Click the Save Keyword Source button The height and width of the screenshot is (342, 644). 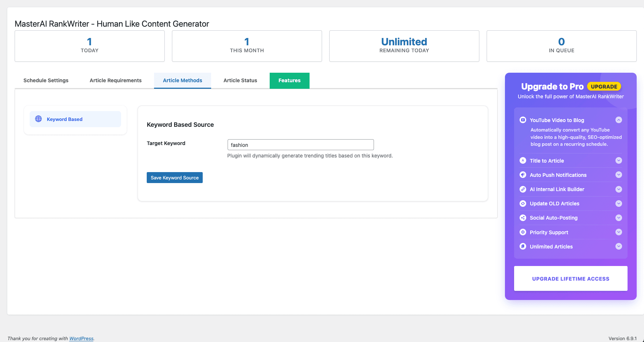tap(175, 178)
